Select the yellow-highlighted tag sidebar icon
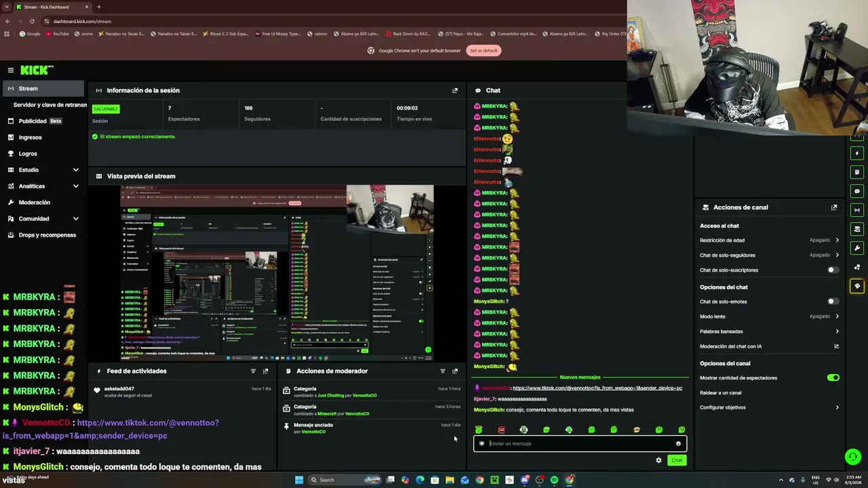 [857, 286]
